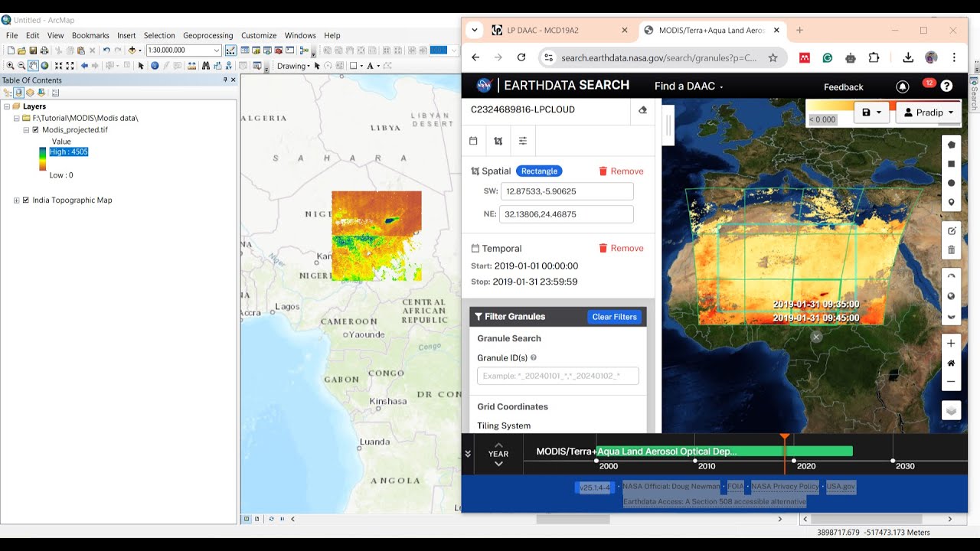Image resolution: width=980 pixels, height=551 pixels.
Task: Collapse the Modis_projected.tif layer node
Action: point(26,130)
